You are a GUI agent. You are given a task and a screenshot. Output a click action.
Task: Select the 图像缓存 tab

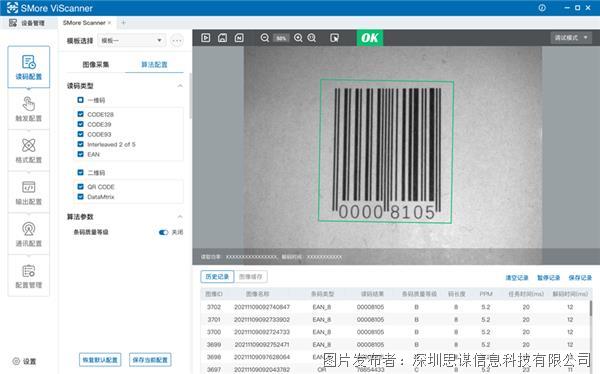tap(251, 276)
